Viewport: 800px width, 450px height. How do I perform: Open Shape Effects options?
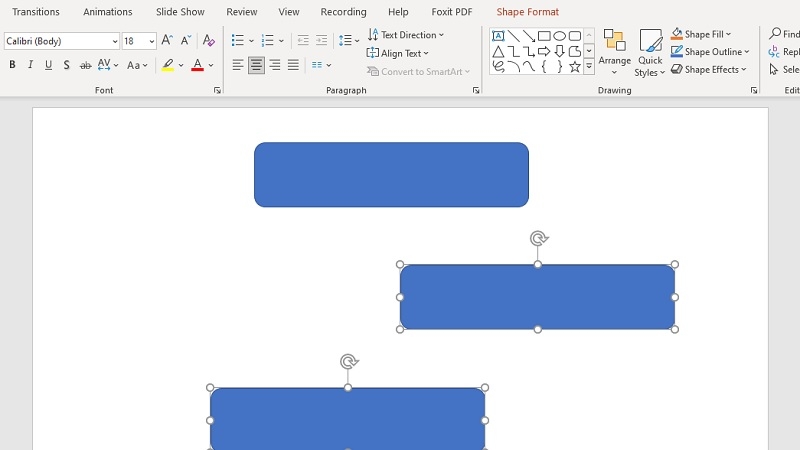click(708, 69)
